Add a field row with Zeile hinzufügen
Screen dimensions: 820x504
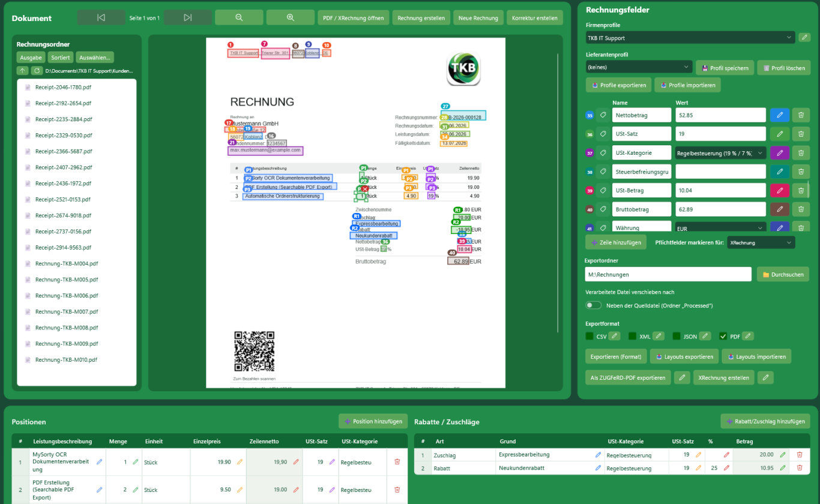(616, 242)
